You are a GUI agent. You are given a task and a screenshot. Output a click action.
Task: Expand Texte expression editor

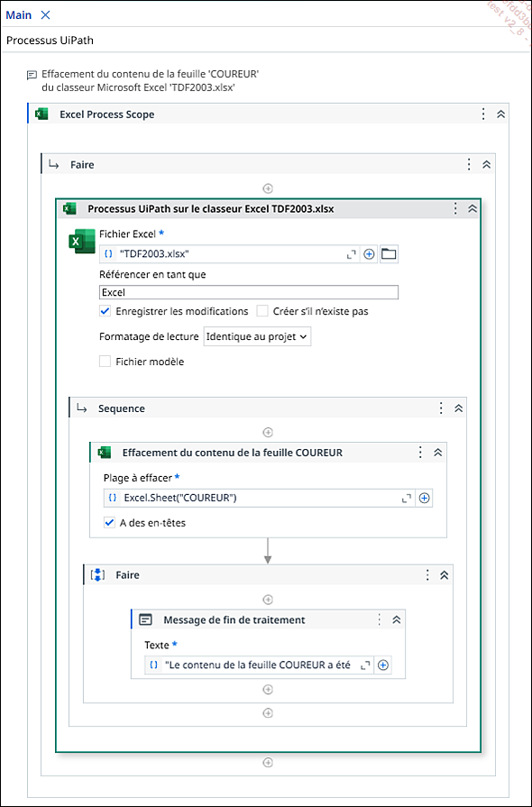coord(365,665)
